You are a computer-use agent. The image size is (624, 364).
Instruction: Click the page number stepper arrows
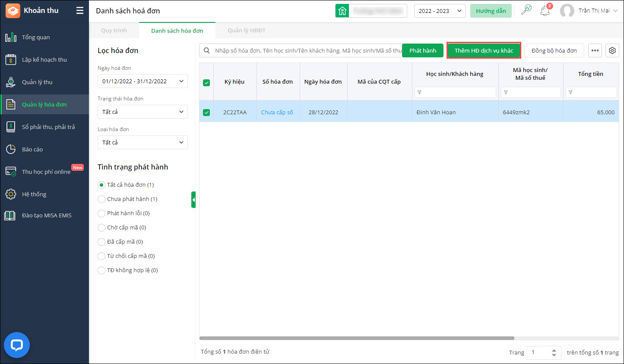click(554, 352)
